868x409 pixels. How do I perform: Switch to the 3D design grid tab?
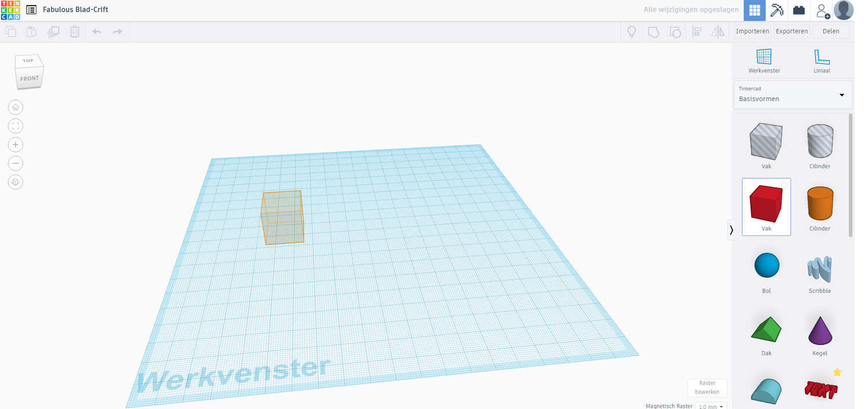pyautogui.click(x=754, y=10)
